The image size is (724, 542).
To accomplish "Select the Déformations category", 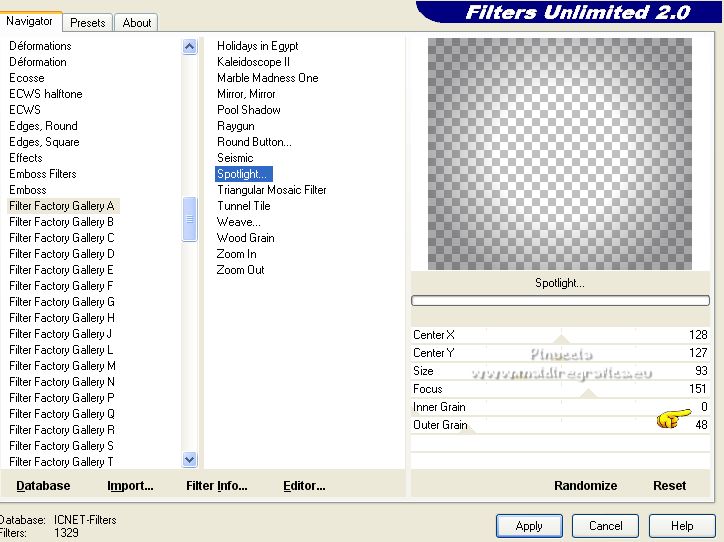I will click(40, 46).
